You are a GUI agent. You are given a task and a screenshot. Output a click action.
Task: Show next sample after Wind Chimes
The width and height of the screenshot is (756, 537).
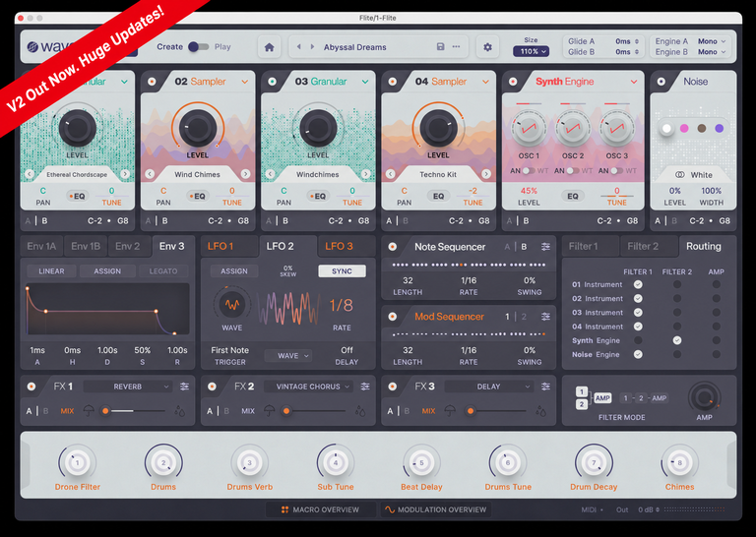[x=245, y=174]
